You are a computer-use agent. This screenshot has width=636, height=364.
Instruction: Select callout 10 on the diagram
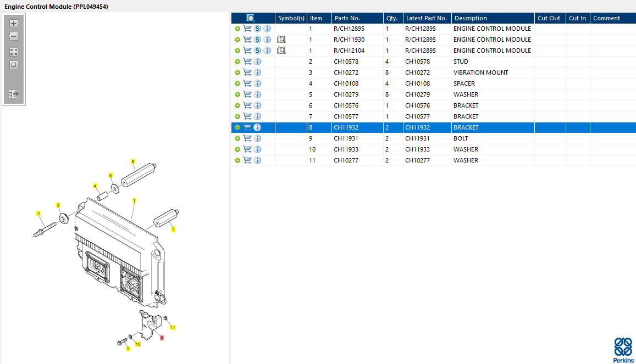(x=138, y=344)
